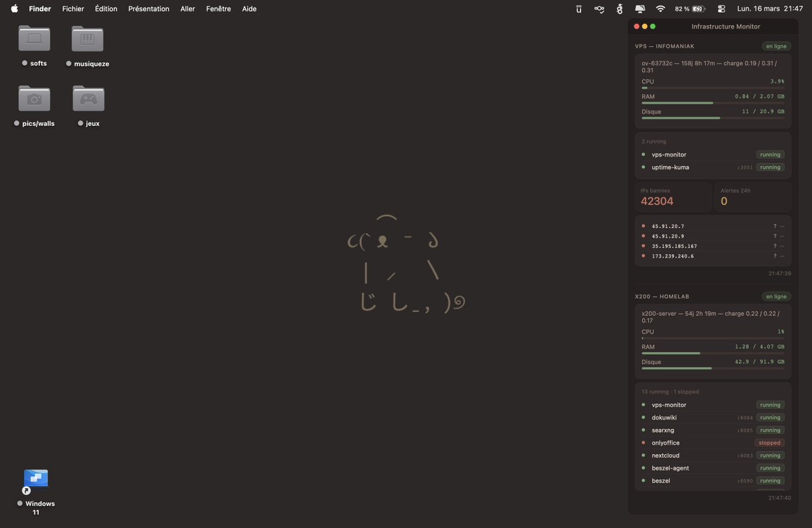812x528 pixels.
Task: Select the jeux folder icon
Action: coord(88,98)
